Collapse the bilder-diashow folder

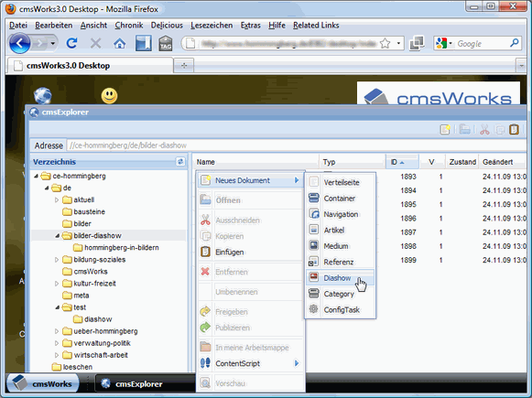click(58, 236)
